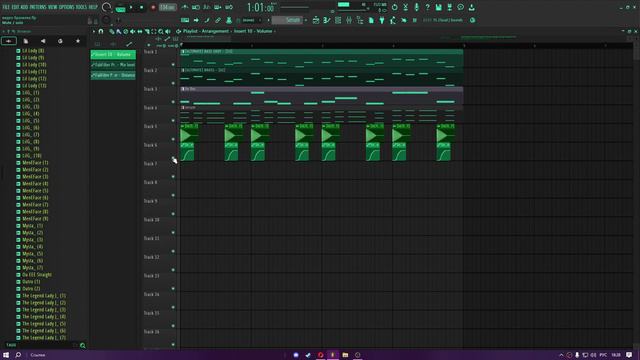
Task: Open the Piano roll window icon
Action: click(327, 20)
